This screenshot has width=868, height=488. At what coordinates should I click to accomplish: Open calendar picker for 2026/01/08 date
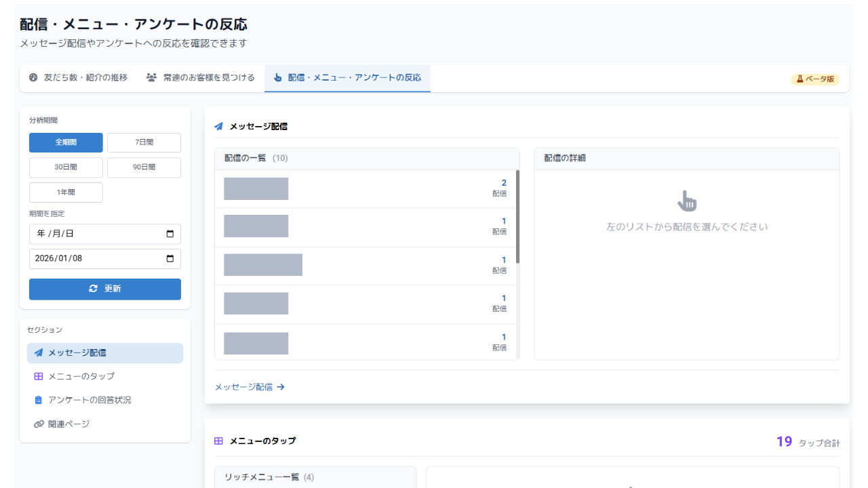point(170,258)
